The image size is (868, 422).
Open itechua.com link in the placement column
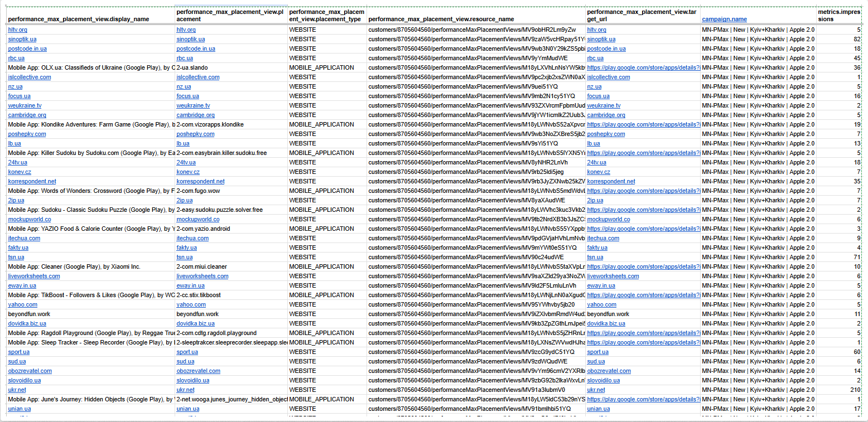tap(192, 238)
